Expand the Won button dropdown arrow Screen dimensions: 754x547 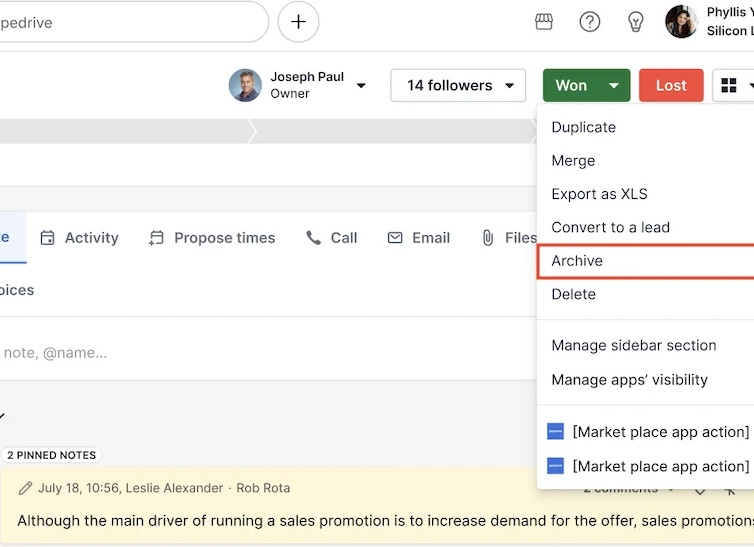614,86
